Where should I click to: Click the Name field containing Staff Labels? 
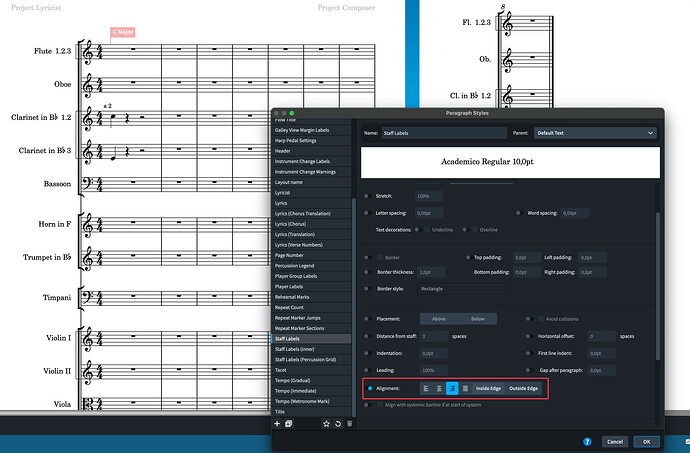[x=444, y=133]
